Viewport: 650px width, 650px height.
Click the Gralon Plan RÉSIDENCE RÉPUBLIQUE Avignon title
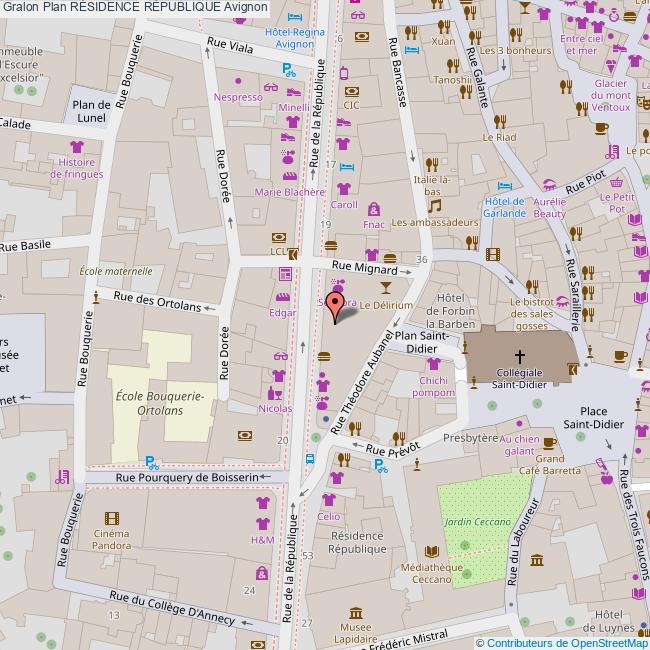pyautogui.click(x=135, y=7)
